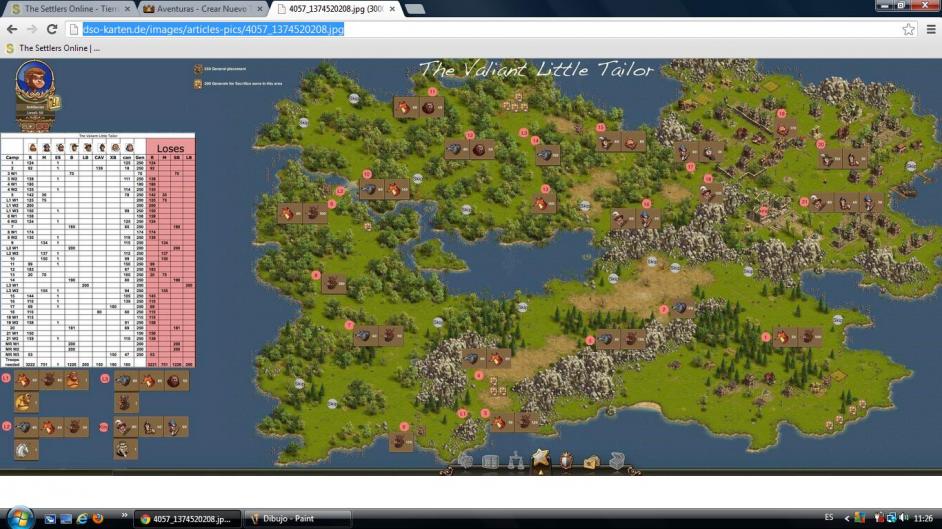The width and height of the screenshot is (942, 529).
Task: Open a new tab with the new-tab button
Action: (x=414, y=9)
